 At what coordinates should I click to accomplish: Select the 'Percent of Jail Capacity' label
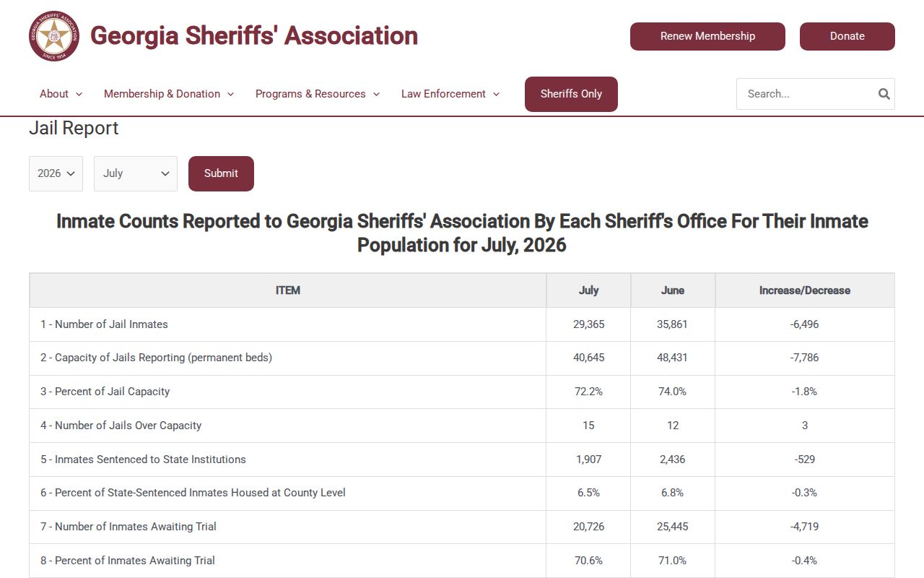(x=105, y=392)
